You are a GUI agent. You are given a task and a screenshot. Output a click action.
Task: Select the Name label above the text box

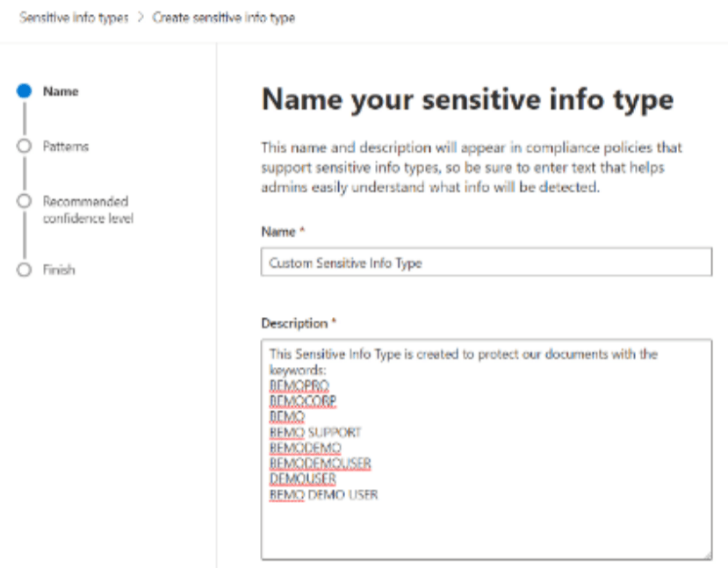point(277,231)
